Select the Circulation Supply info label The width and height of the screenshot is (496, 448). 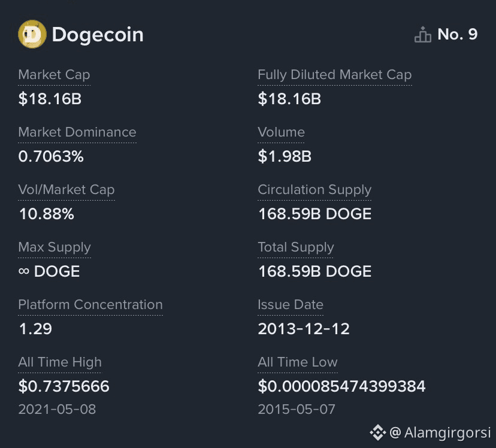[314, 189]
